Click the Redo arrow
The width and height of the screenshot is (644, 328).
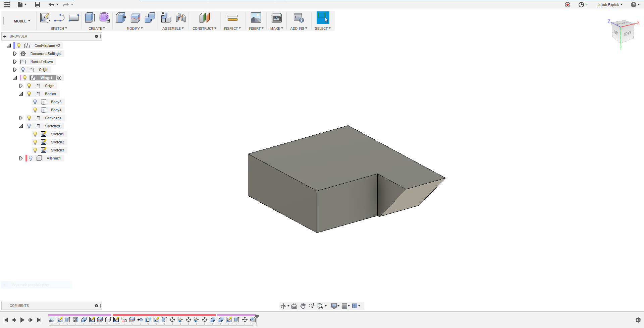tap(66, 4)
